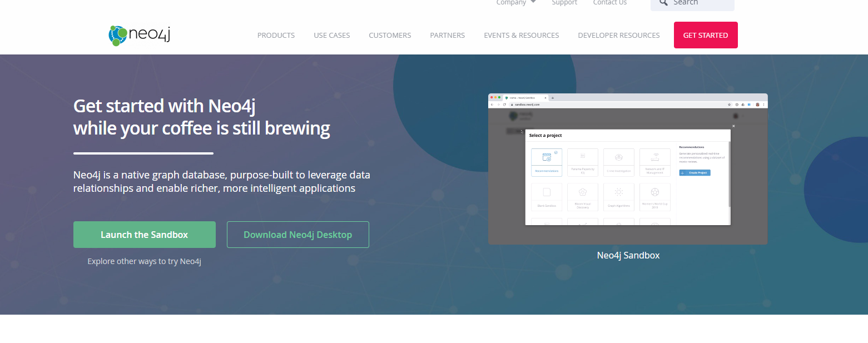Open the Developer Resources menu
This screenshot has height=343, width=868.
(619, 35)
